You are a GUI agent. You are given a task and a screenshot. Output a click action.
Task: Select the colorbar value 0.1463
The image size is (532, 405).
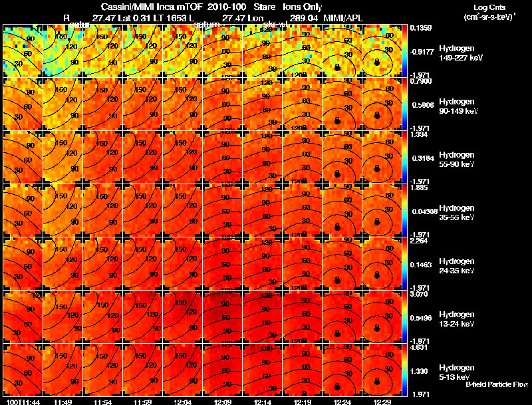tap(422, 265)
